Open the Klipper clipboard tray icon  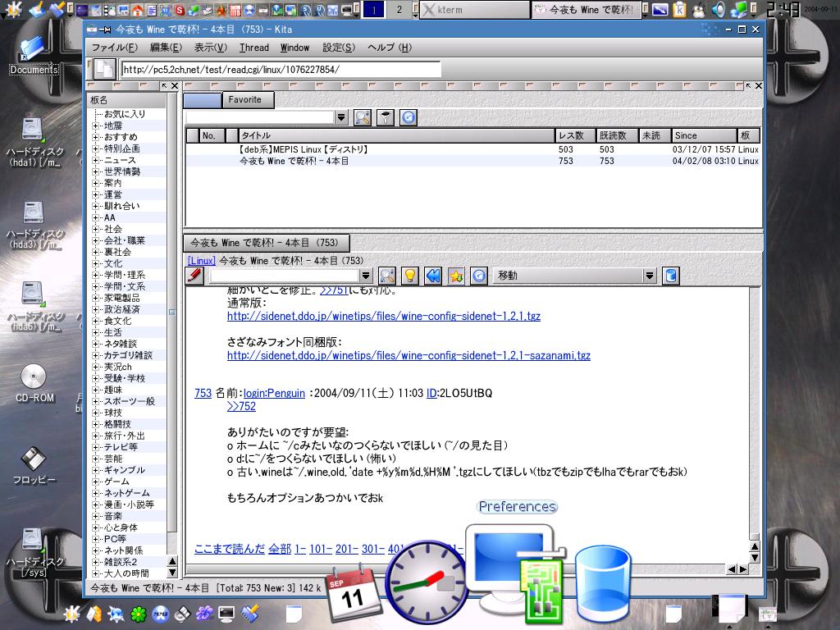679,10
